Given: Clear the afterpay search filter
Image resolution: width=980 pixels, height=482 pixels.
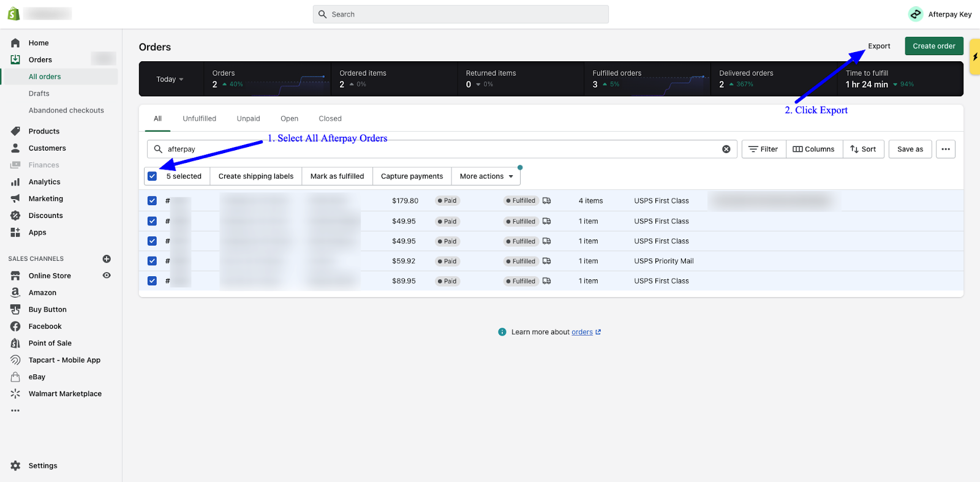Looking at the screenshot, I should (x=726, y=149).
